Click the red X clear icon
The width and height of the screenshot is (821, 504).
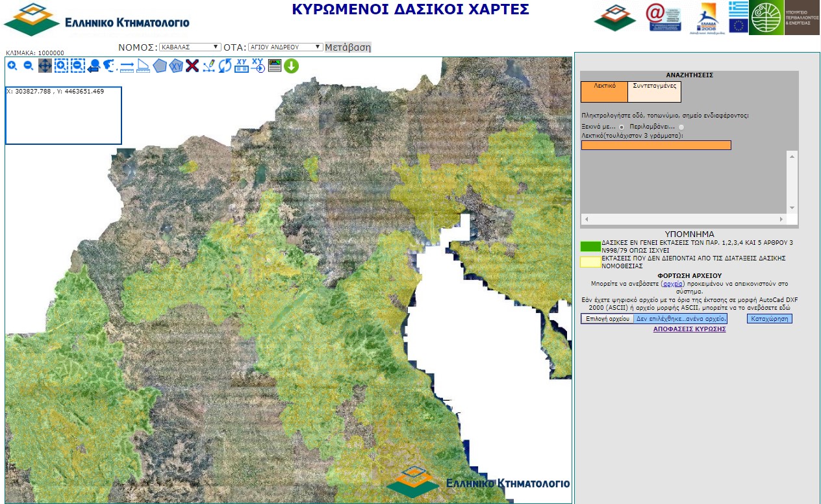(x=192, y=66)
